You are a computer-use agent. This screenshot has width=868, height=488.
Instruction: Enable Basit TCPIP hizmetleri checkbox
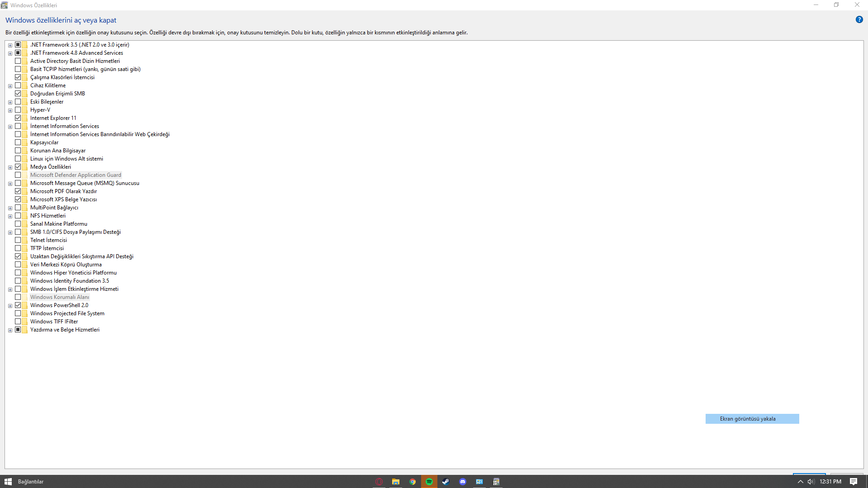click(x=18, y=69)
